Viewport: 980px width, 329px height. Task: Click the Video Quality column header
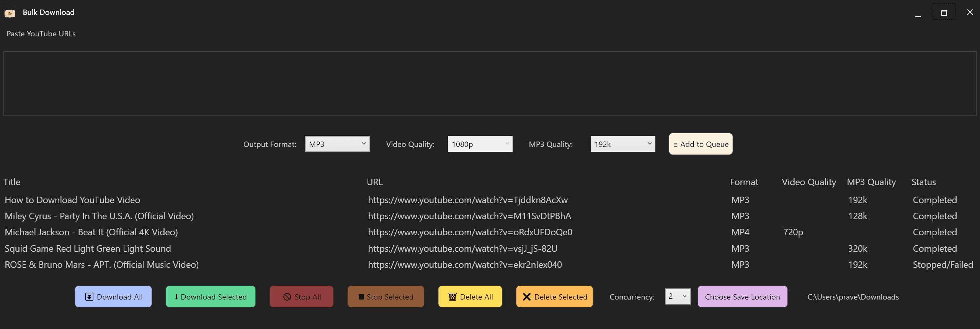coord(809,182)
